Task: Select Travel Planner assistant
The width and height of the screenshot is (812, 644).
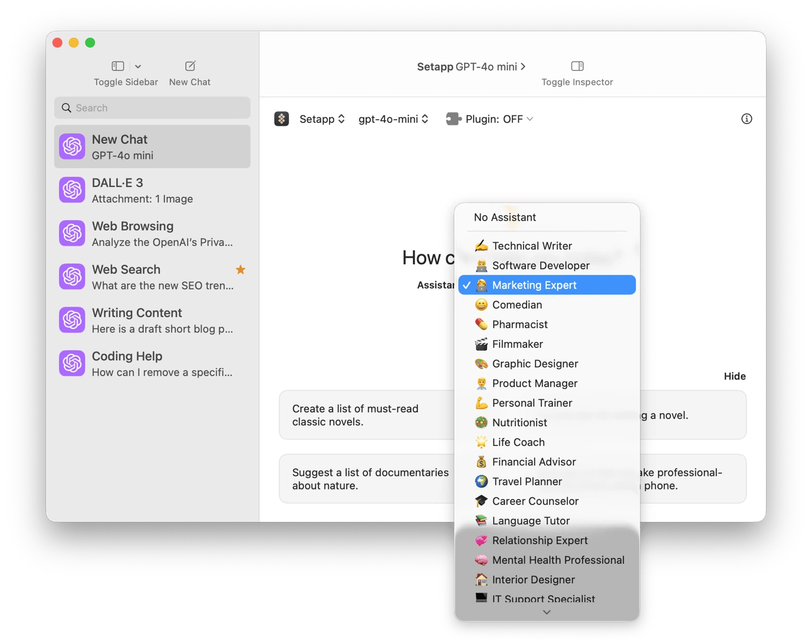Action: (x=547, y=482)
